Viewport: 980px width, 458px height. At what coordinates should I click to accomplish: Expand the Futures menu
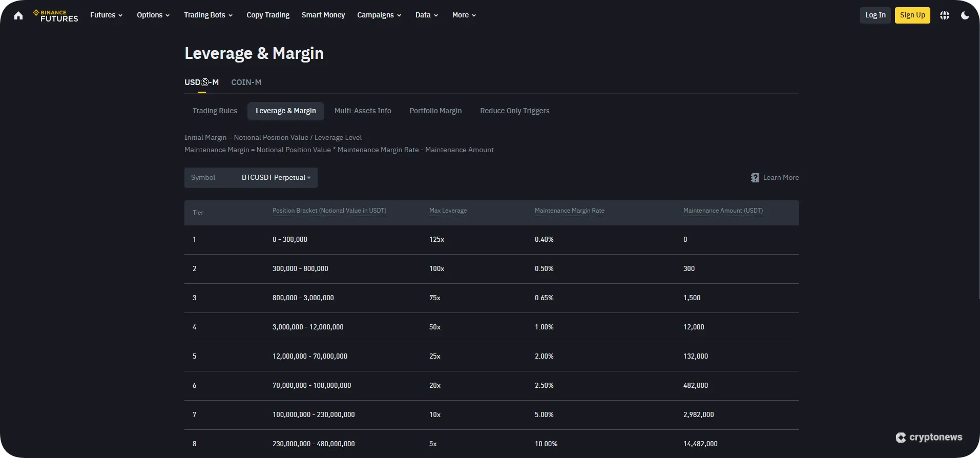(107, 15)
